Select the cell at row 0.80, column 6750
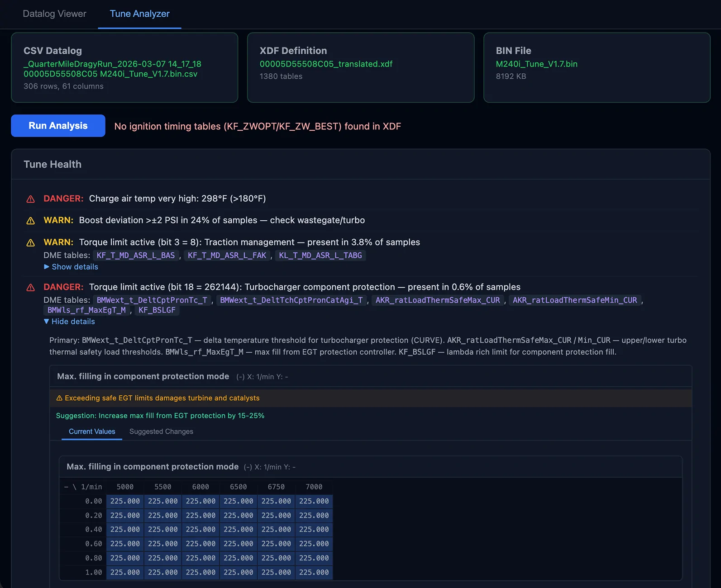The image size is (721, 588). point(276,558)
